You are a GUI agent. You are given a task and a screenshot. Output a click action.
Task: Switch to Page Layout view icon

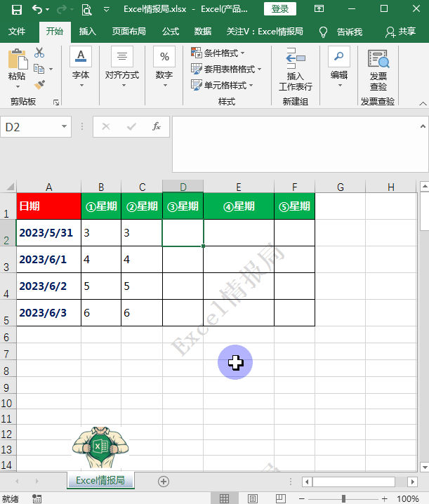(253, 498)
